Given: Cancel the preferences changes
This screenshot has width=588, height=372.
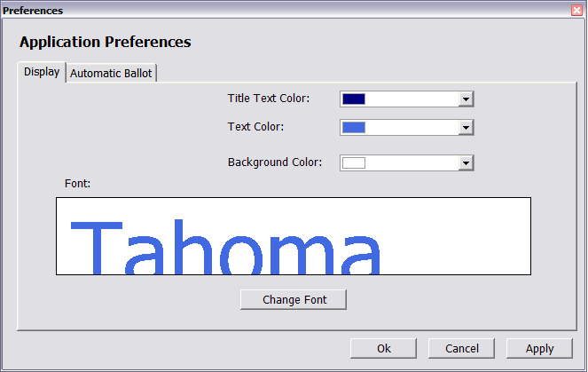Looking at the screenshot, I should [x=461, y=349].
